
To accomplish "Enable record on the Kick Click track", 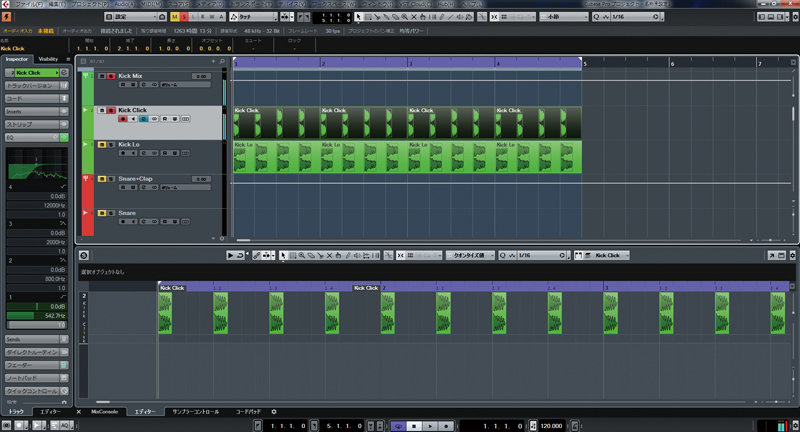I will click(123, 118).
